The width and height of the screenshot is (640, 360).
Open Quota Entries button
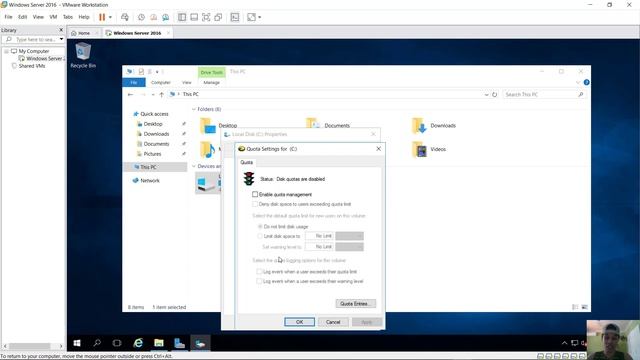point(355,304)
